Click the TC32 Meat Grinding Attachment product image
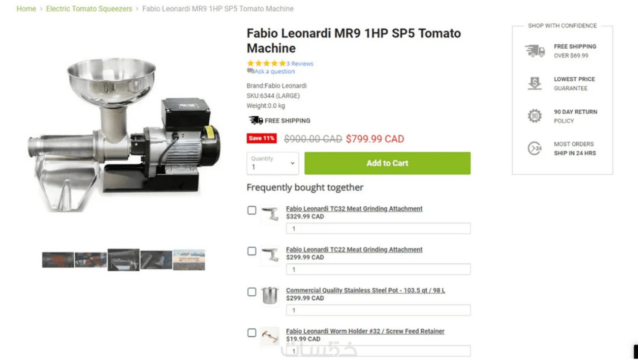The width and height of the screenshot is (638, 364). pyautogui.click(x=270, y=215)
